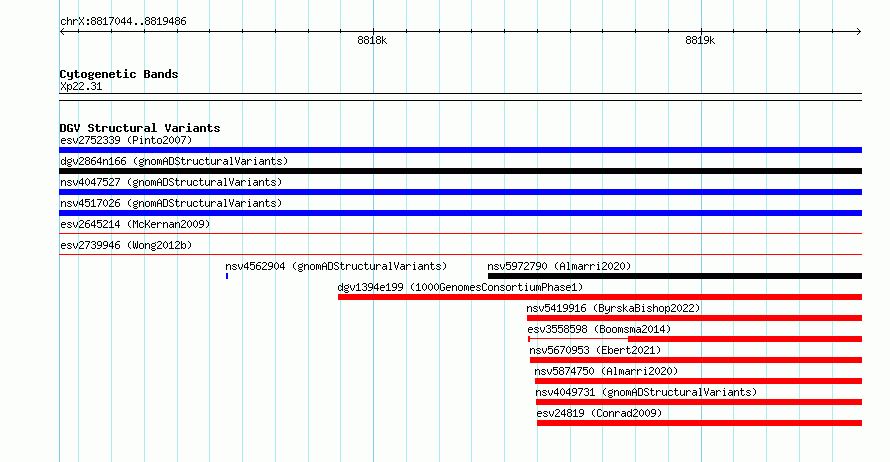Click the black bar under dgv2864n166

(460, 171)
